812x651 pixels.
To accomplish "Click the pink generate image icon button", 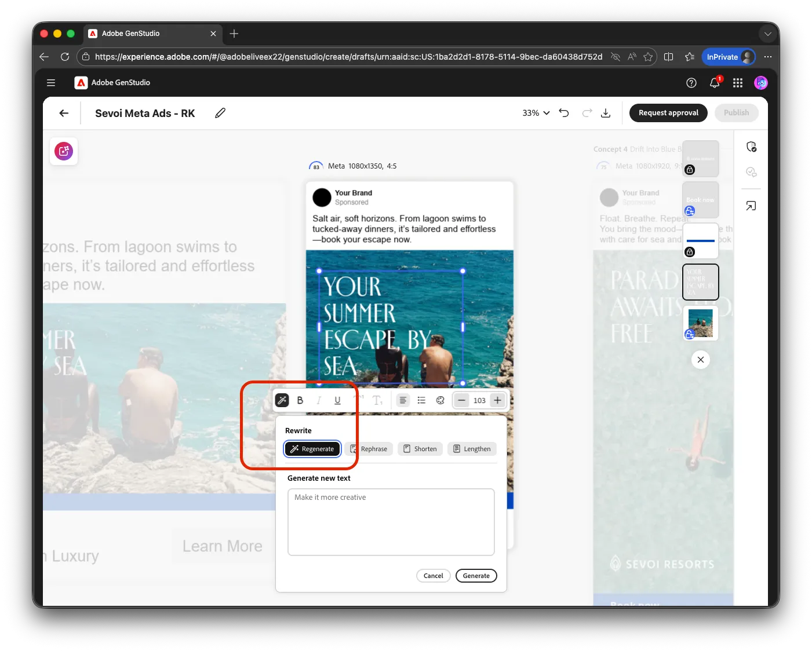I will (64, 151).
